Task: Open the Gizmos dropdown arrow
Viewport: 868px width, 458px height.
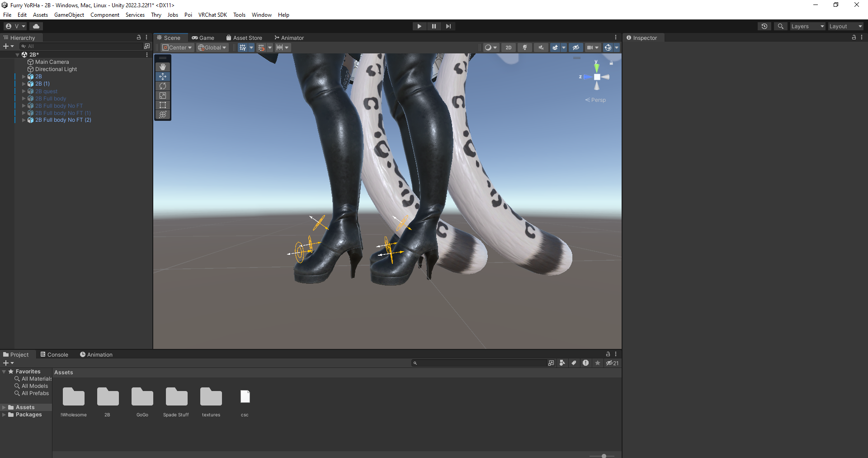Action: point(617,48)
